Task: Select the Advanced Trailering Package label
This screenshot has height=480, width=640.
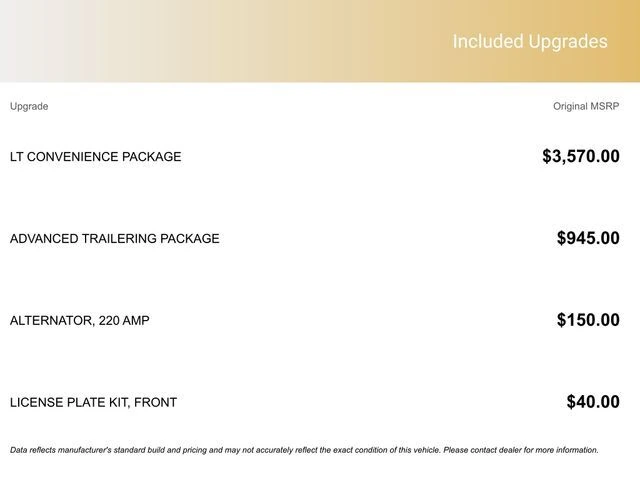Action: click(115, 239)
